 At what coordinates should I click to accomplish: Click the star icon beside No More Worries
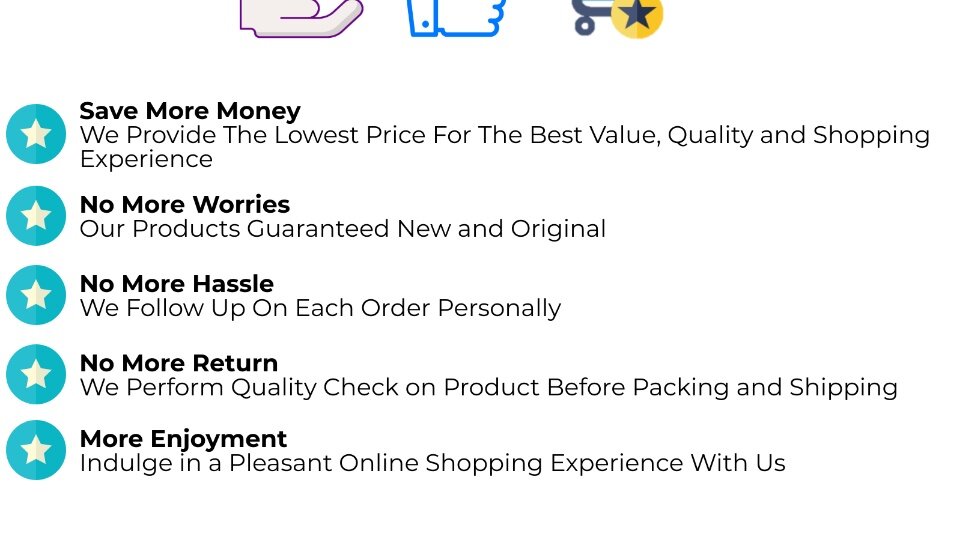pos(36,216)
